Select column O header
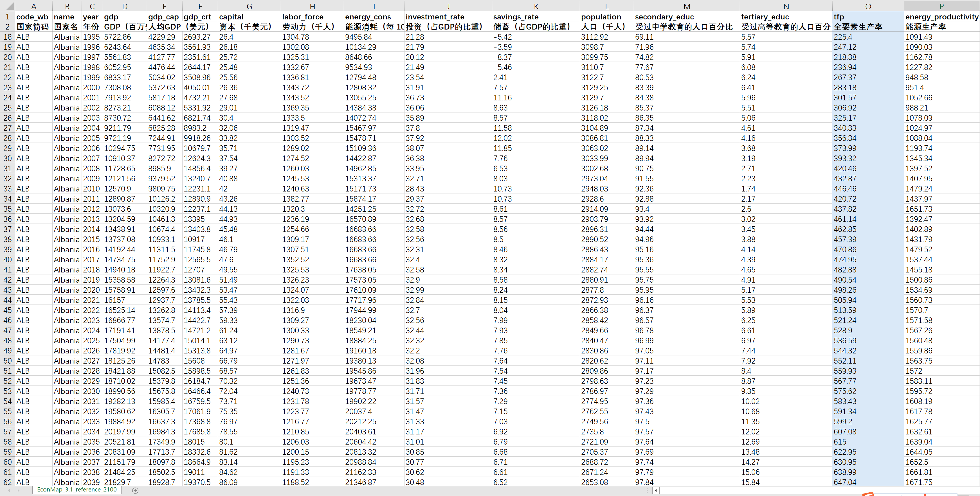 click(x=868, y=6)
